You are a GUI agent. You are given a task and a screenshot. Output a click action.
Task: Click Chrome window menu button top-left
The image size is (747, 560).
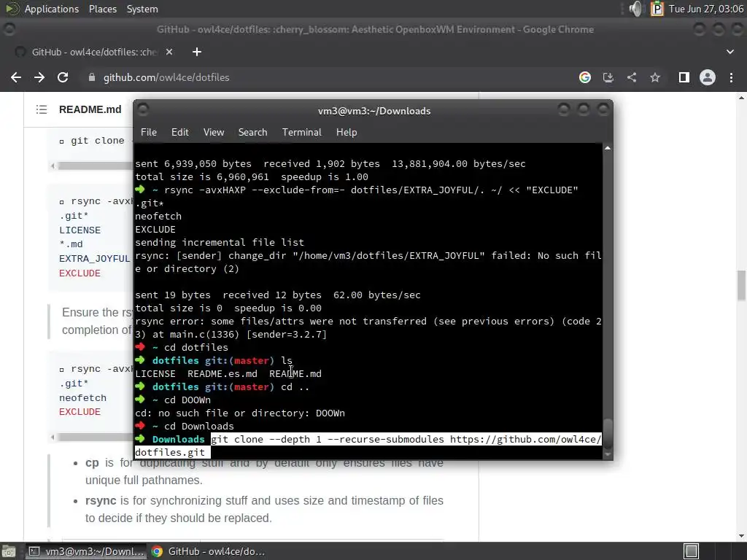[x=9, y=29]
